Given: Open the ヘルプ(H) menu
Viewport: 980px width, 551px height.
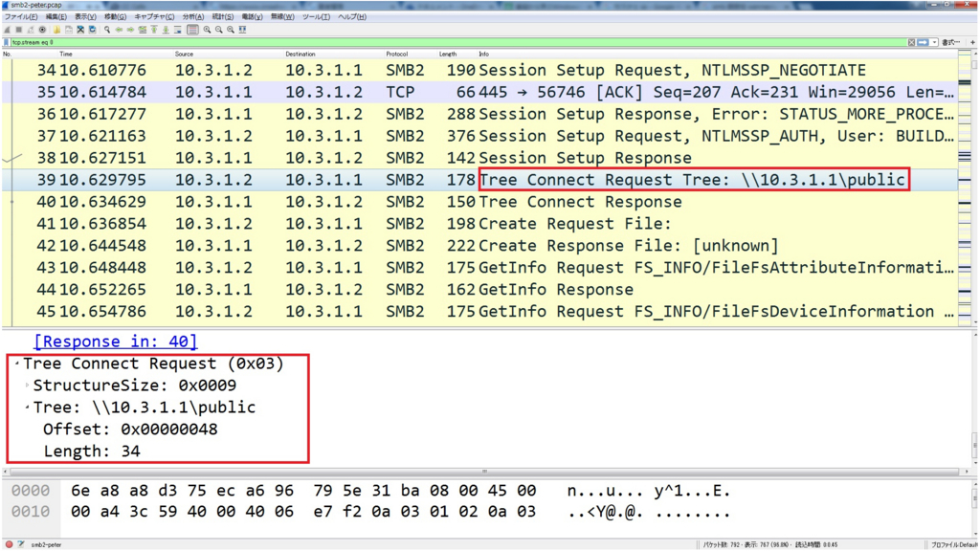Looking at the screenshot, I should click(x=352, y=17).
